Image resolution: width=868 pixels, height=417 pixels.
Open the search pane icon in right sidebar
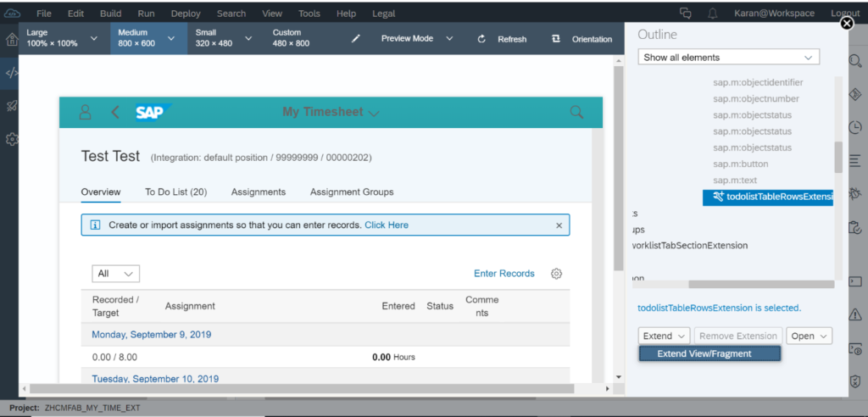[x=856, y=61]
